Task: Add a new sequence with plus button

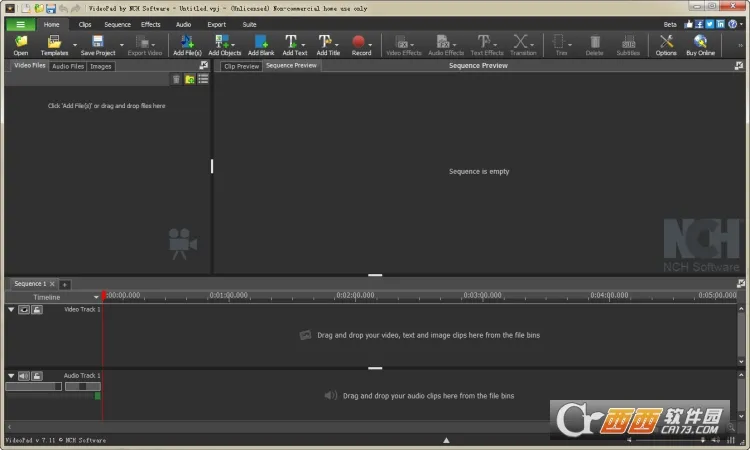Action: (65, 284)
